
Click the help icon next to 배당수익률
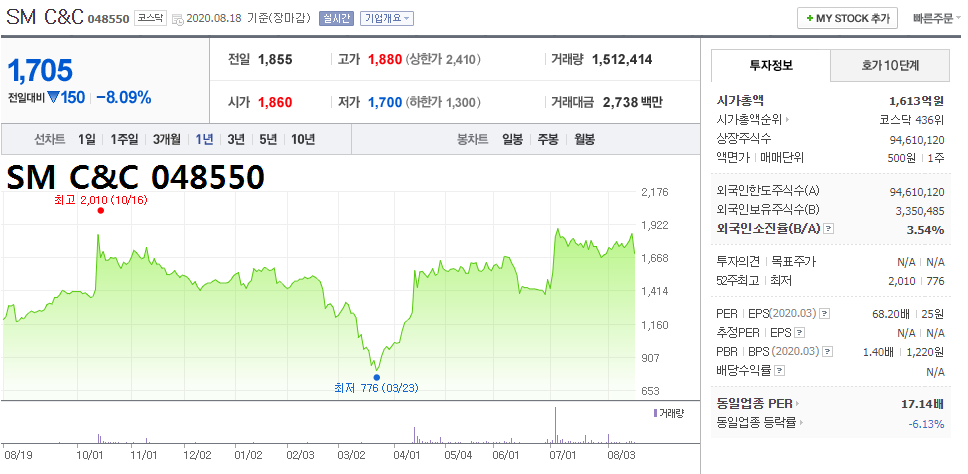tap(780, 372)
